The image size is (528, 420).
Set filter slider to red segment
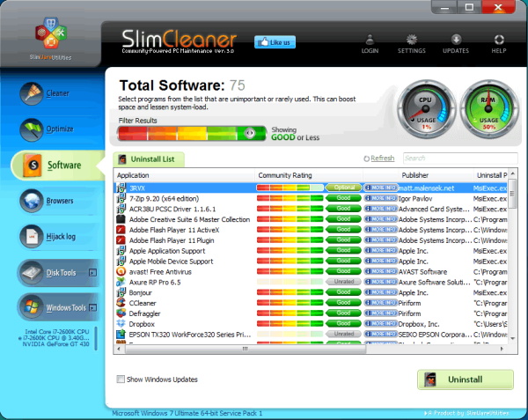click(133, 133)
